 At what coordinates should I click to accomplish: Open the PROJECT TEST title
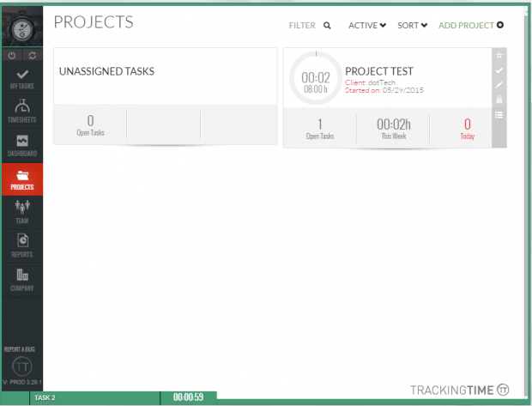[379, 71]
